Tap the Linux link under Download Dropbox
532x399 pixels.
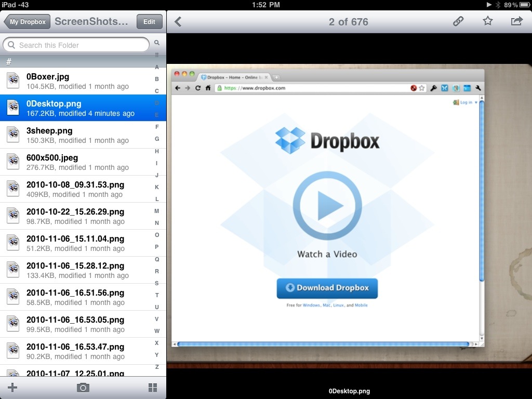click(338, 305)
